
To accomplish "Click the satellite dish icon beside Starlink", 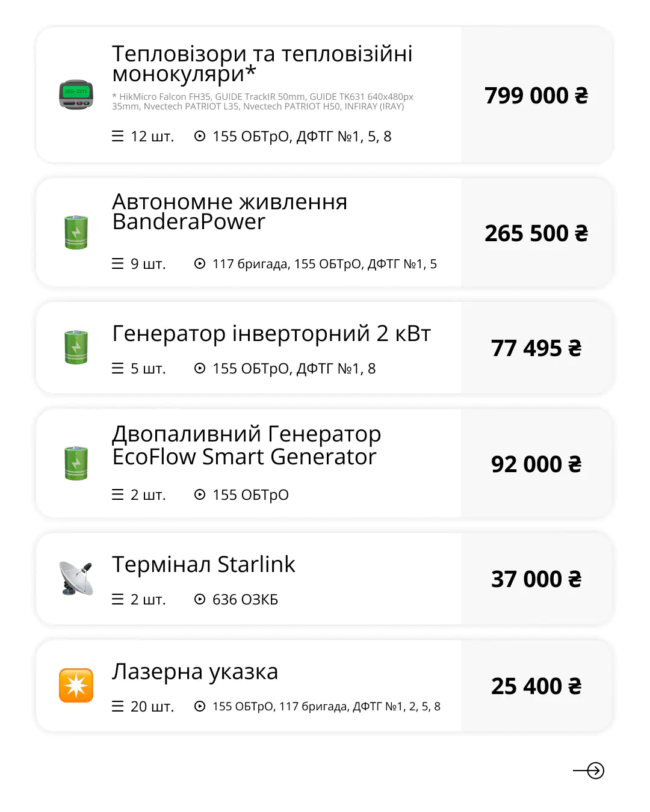I will (76, 578).
